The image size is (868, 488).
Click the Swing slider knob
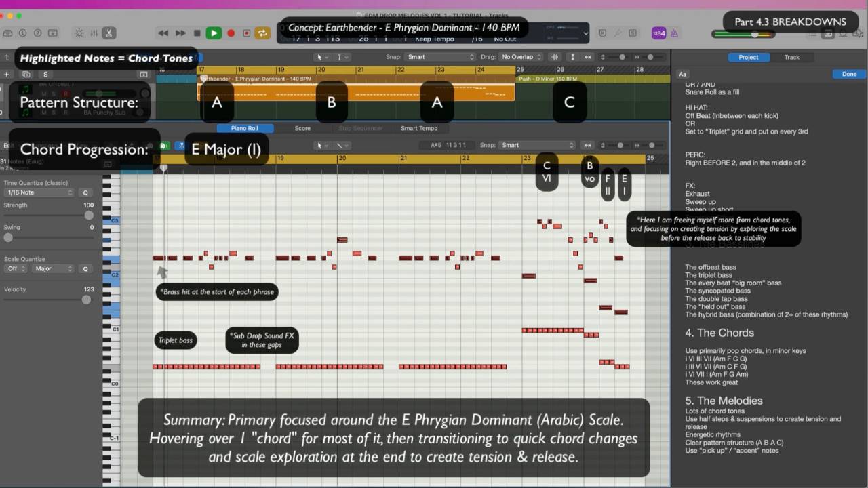[8, 237]
